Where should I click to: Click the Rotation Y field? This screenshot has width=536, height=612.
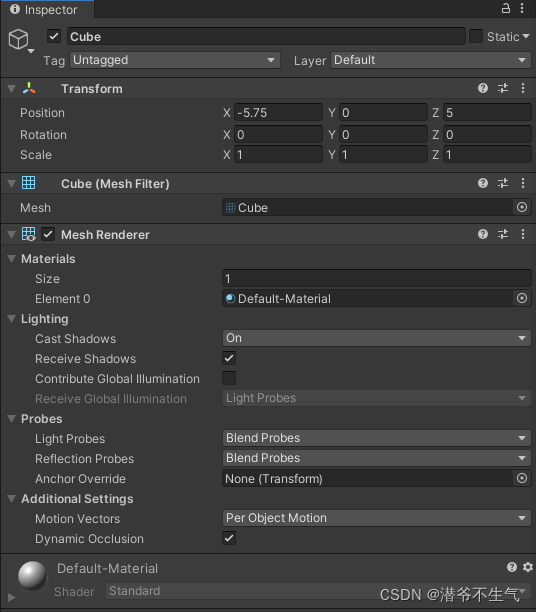click(383, 135)
